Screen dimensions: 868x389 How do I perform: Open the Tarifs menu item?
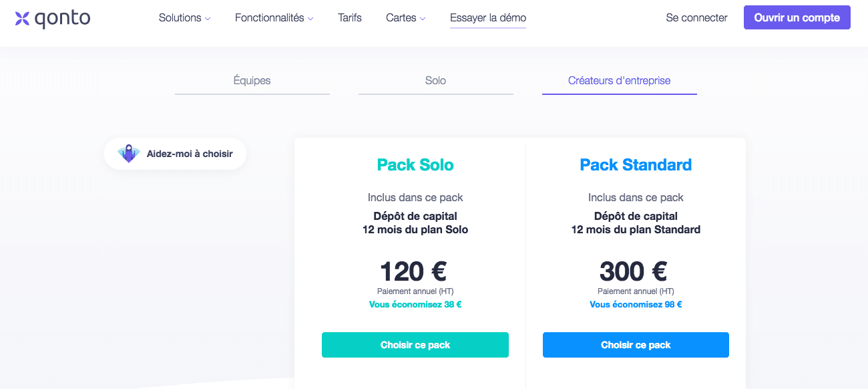click(x=350, y=18)
